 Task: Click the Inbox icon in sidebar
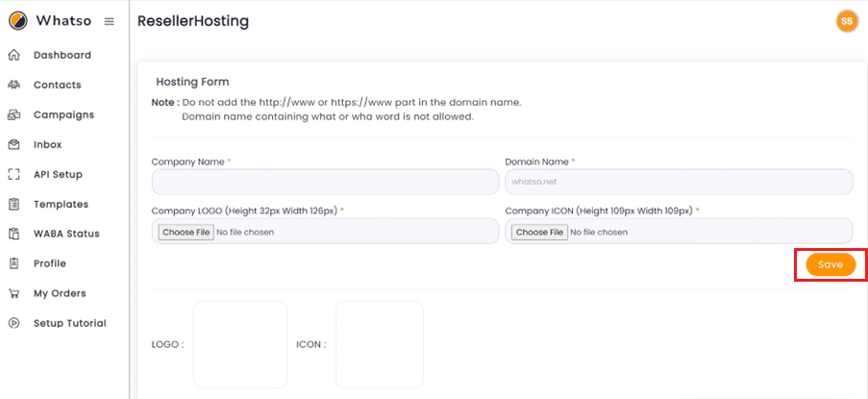click(13, 144)
